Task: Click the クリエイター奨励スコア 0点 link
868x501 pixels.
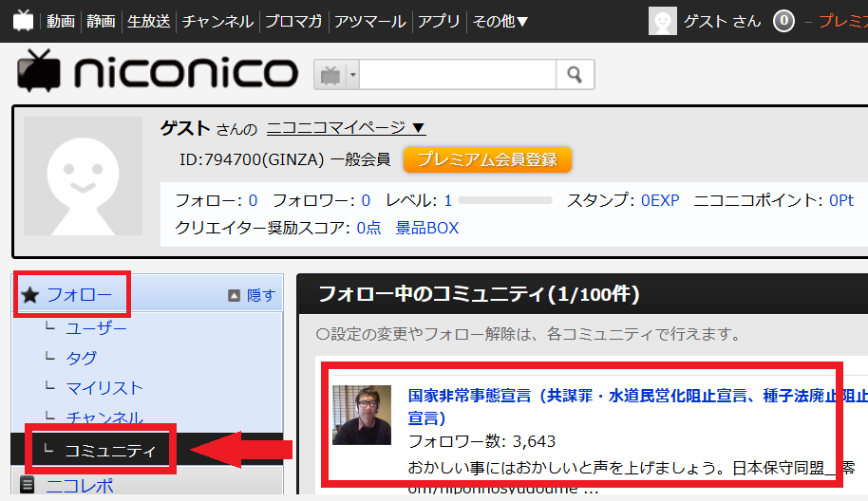Action: coord(368,228)
